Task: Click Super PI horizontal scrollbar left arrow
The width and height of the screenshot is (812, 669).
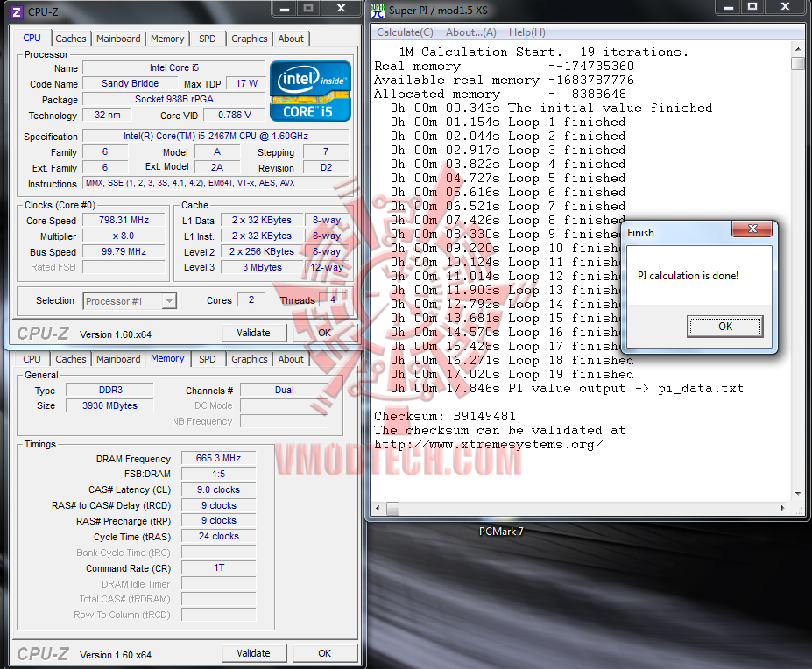Action: (x=378, y=509)
